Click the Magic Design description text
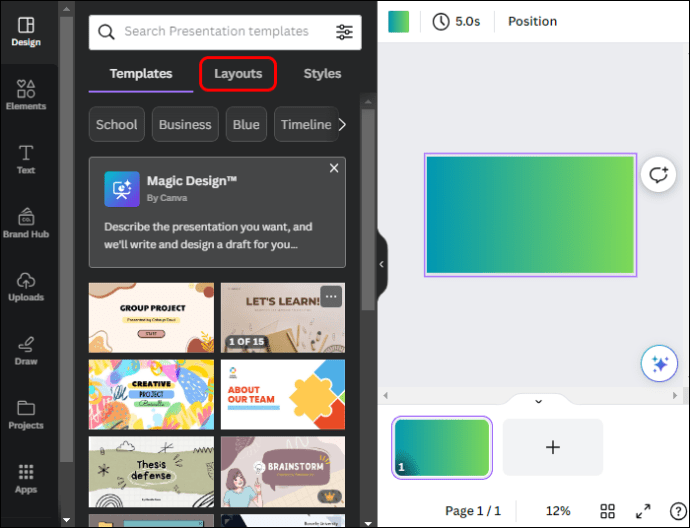 208,235
